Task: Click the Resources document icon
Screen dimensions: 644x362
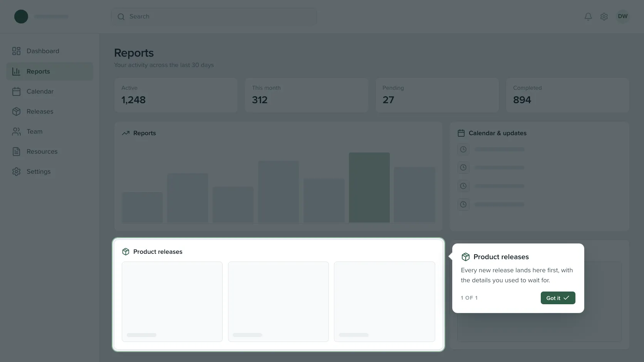Action: click(16, 151)
